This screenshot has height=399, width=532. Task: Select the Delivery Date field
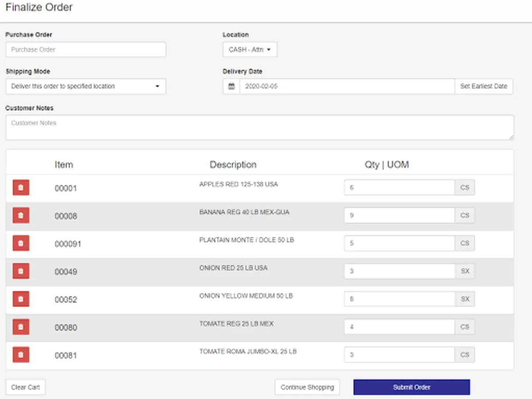coord(347,86)
